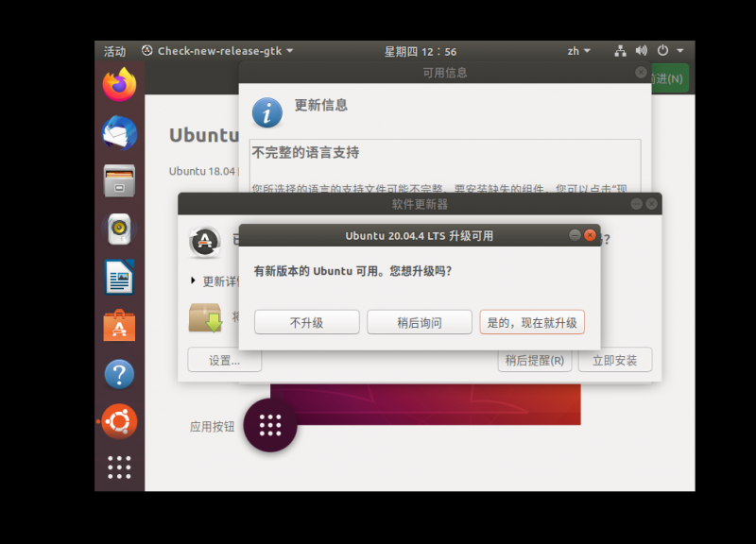Click the volume speaker icon
Image resolution: width=756 pixels, height=544 pixels.
coord(642,51)
